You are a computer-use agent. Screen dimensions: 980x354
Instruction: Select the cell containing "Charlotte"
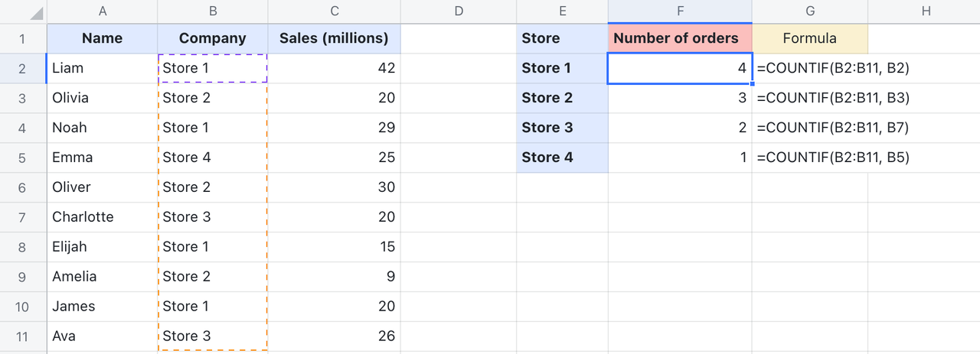[102, 217]
